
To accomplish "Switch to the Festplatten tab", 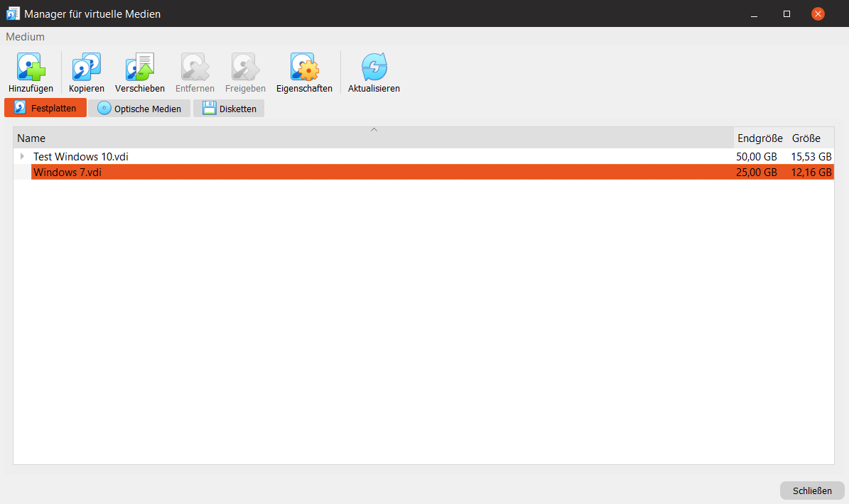I will (x=45, y=108).
